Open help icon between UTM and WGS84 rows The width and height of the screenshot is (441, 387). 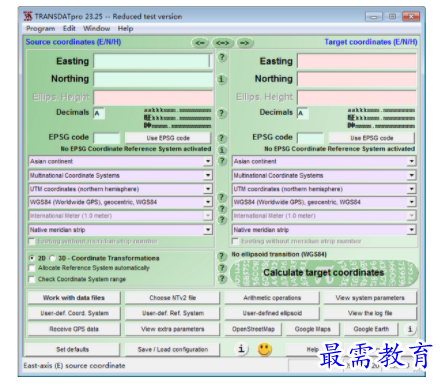[x=222, y=197]
